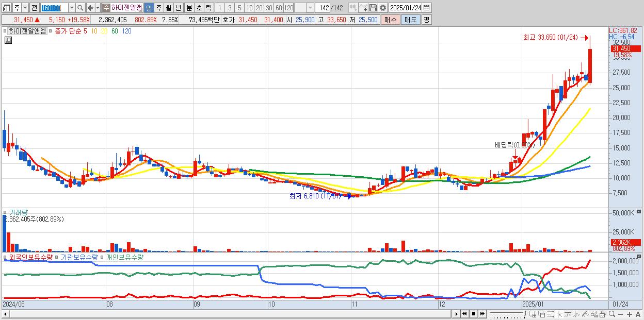Image resolution: width=644 pixels, height=320 pixels.
Task: Switch to the minute 분 chart tab
Action: [189, 8]
